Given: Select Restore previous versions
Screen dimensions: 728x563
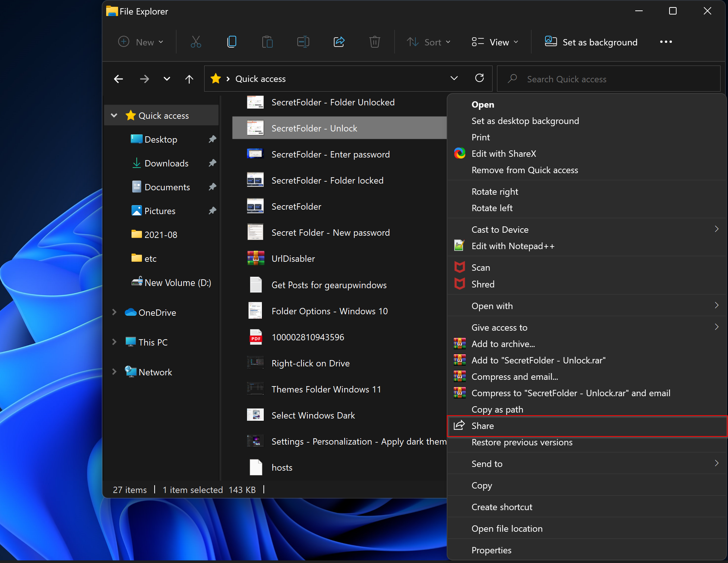Looking at the screenshot, I should click(x=586, y=442).
